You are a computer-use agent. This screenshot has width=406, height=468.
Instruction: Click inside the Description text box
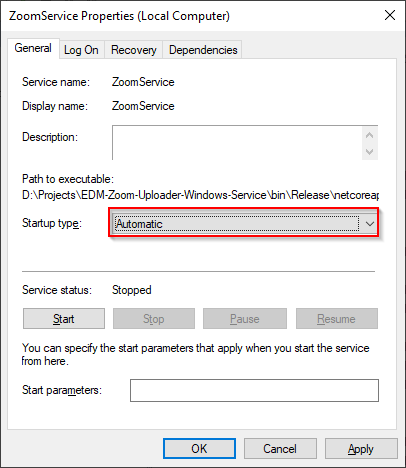(x=237, y=143)
